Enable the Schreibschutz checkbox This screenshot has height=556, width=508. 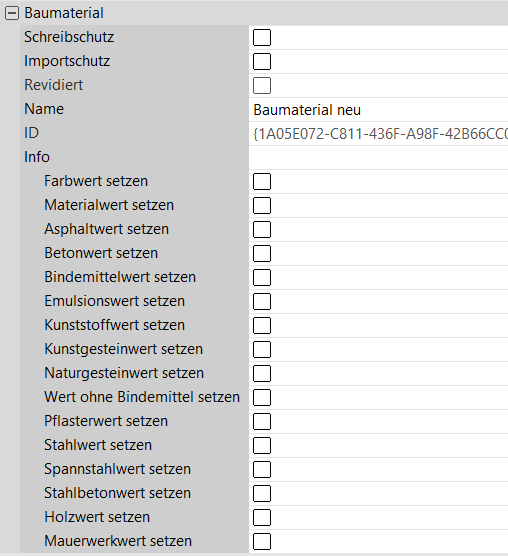coord(262,38)
